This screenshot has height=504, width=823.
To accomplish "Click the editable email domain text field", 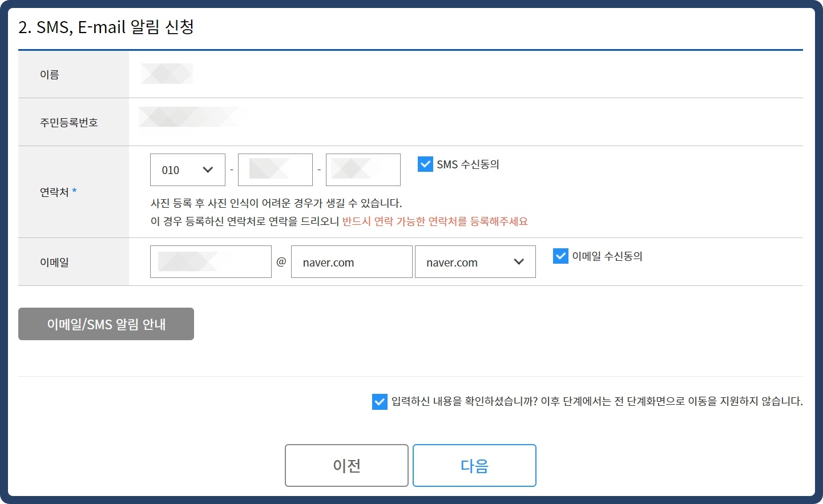I will click(x=351, y=261).
